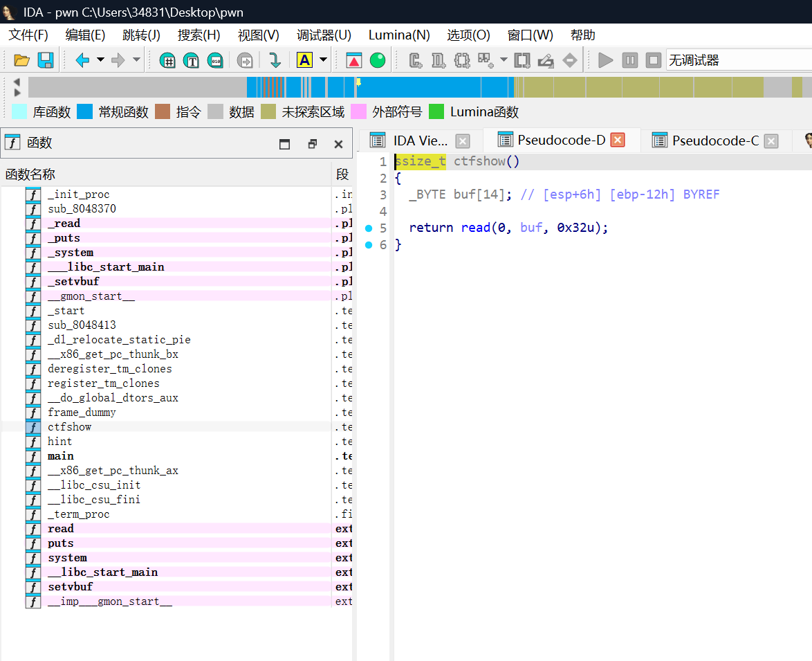Click the navigation band right scroll arrow
Viewport: 812px width, 661px height.
(17, 93)
